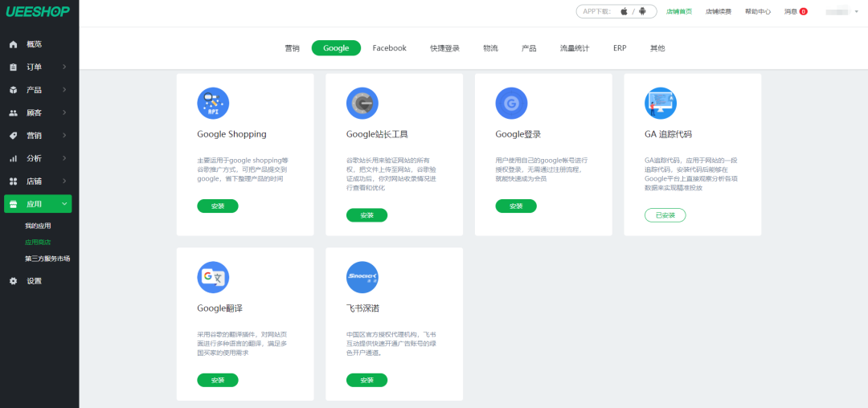The image size is (868, 408).
Task: Select the Google category tab
Action: (x=336, y=48)
